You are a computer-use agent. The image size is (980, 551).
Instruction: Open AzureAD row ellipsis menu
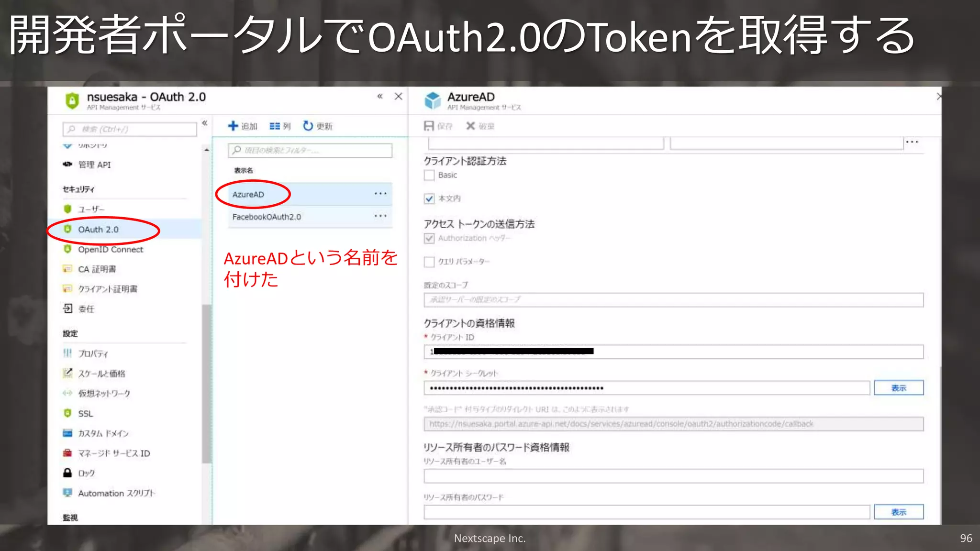pos(380,194)
